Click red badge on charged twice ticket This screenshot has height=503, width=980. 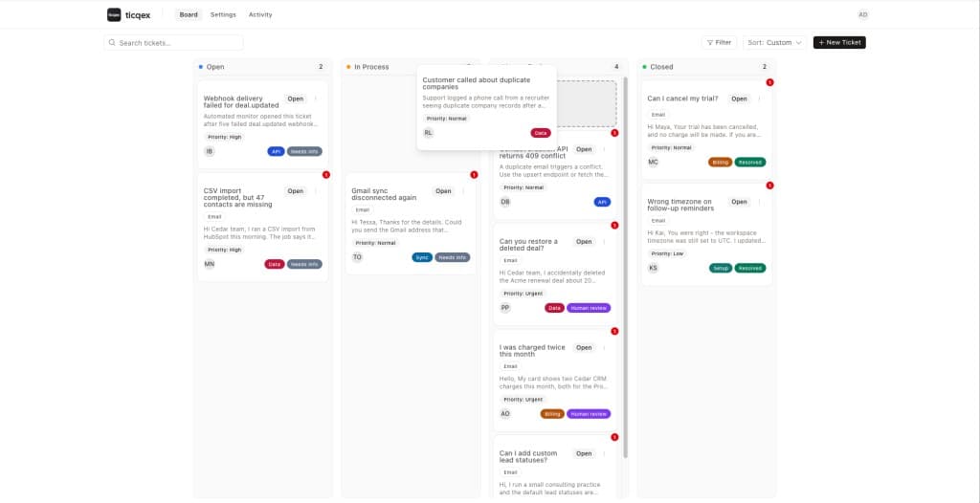614,331
